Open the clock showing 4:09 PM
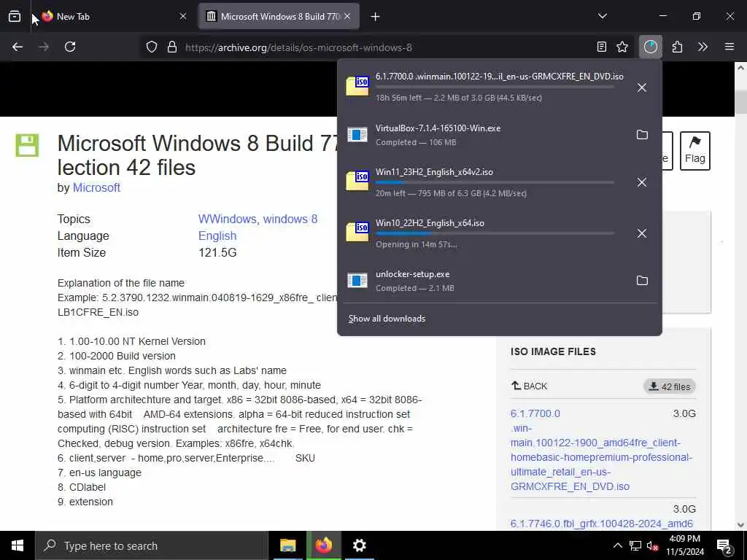The width and height of the screenshot is (747, 560). point(685,545)
